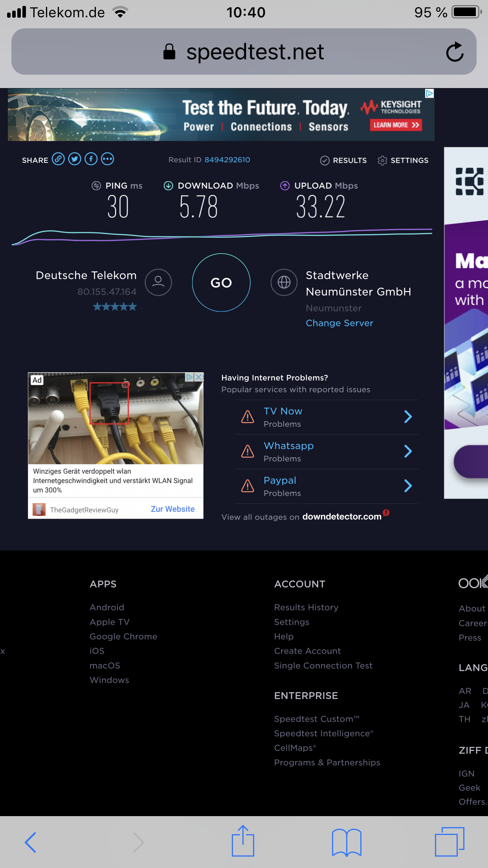488x868 pixels.
Task: Expand Whatsapp problems chevron
Action: (408, 451)
